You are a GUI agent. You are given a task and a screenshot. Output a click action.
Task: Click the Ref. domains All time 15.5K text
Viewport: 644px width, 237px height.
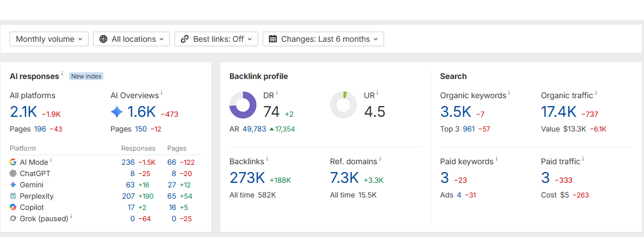pyautogui.click(x=353, y=195)
